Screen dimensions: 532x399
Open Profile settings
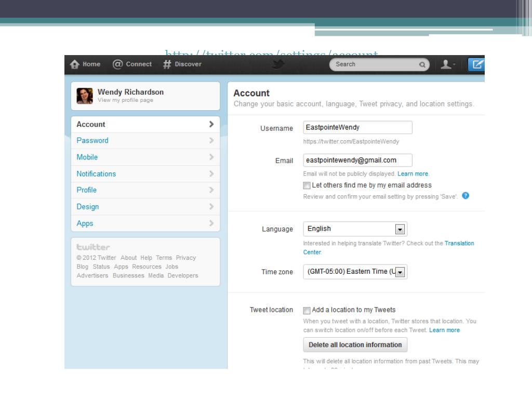[x=145, y=190]
